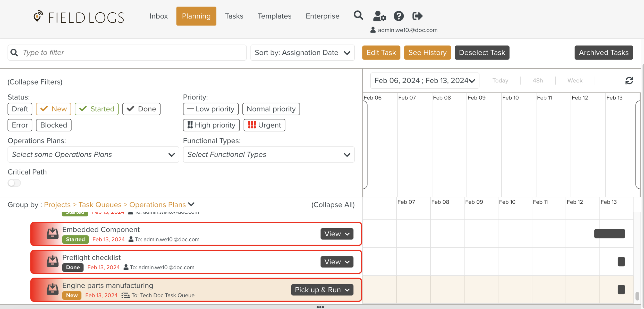Image resolution: width=644 pixels, height=309 pixels.
Task: Open user settings gear icon
Action: coord(379,16)
